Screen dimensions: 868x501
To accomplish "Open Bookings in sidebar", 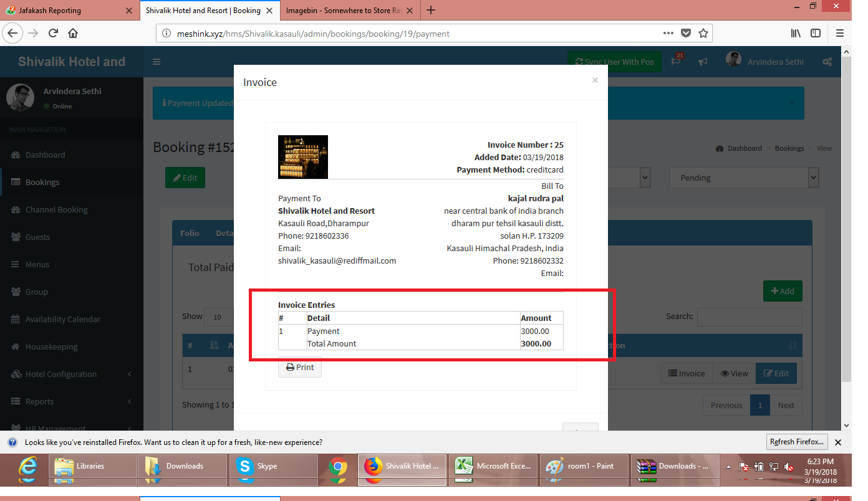I will [72, 182].
